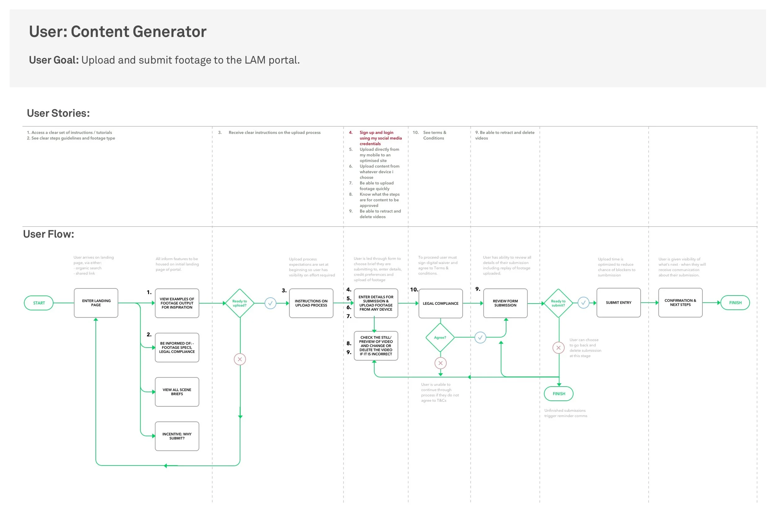The width and height of the screenshot is (776, 532).
Task: Click the Agree? decision diamond
Action: click(x=440, y=338)
